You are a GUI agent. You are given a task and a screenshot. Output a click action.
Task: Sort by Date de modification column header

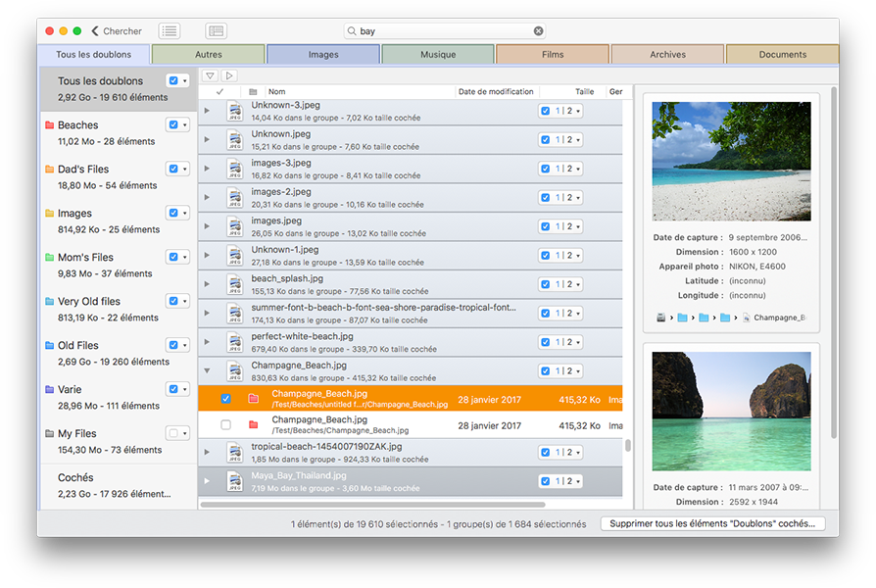click(496, 92)
